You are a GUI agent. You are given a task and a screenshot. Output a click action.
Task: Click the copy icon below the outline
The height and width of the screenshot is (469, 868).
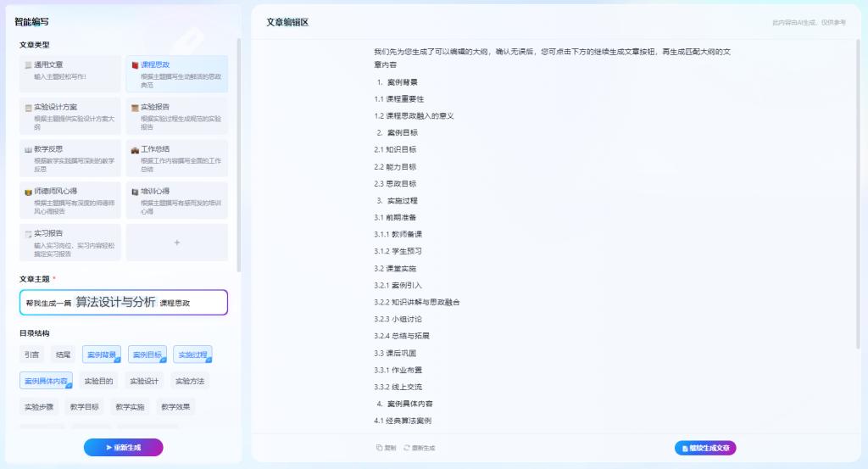(380, 448)
